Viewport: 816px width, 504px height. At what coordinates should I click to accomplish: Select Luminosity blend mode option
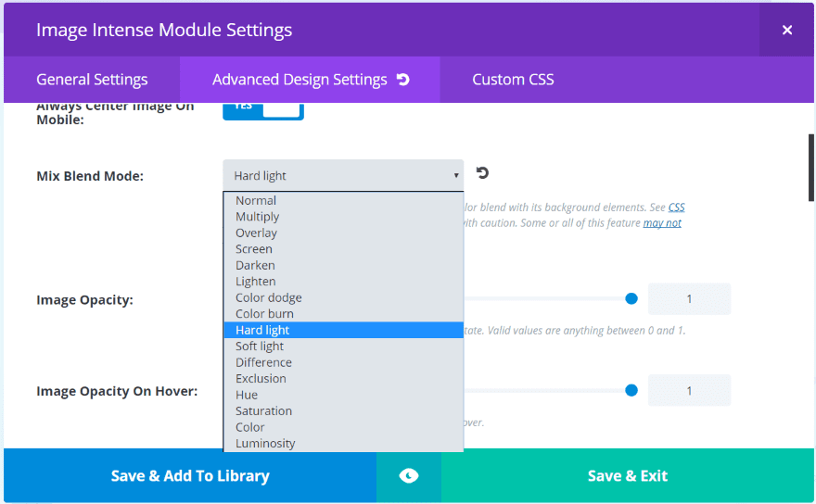[265, 444]
